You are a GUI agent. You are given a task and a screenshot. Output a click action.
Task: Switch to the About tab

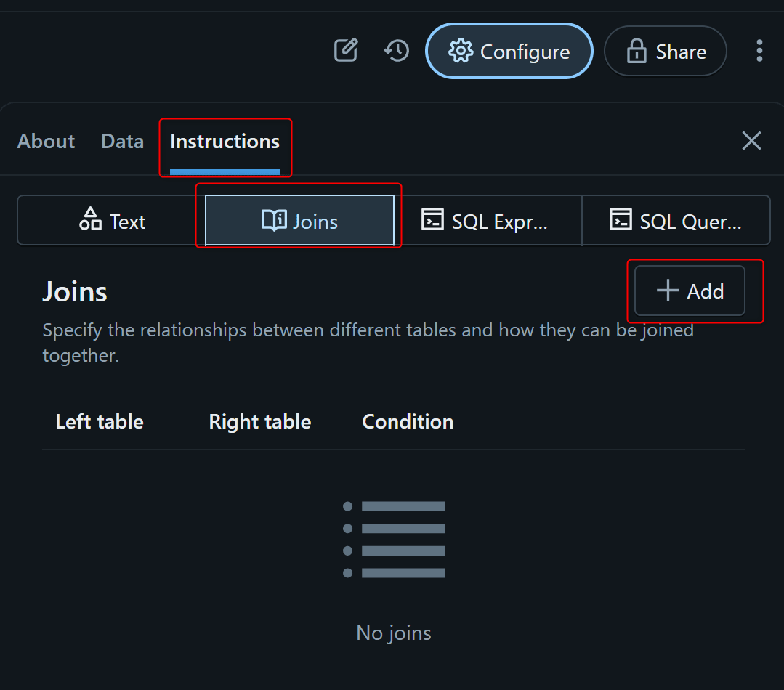coord(46,141)
